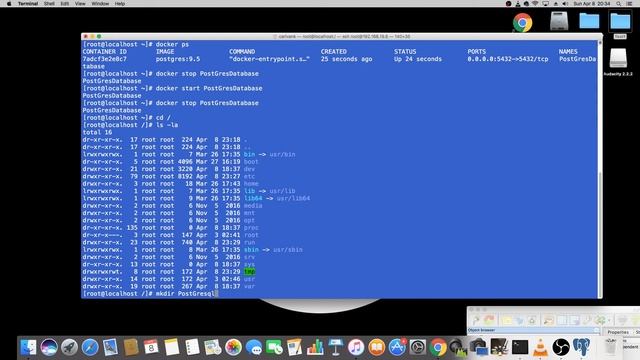Open the Trash in the Dock
The image size is (640, 360).
pyautogui.click(x=611, y=347)
